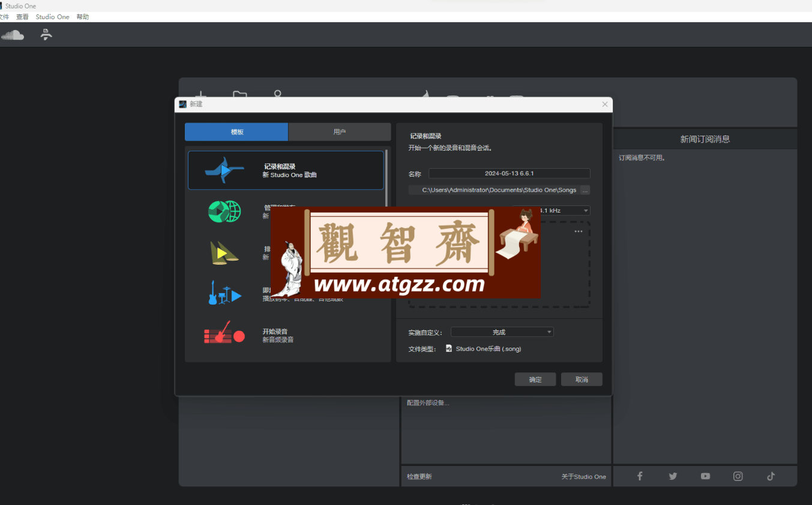Image resolution: width=812 pixels, height=505 pixels.
Task: Confirm with the 确定 button
Action: pos(535,380)
